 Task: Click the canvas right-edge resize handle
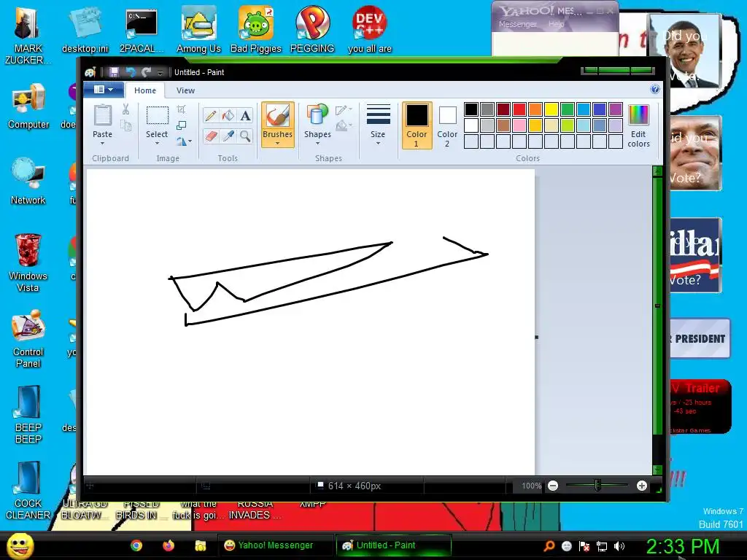click(x=536, y=337)
